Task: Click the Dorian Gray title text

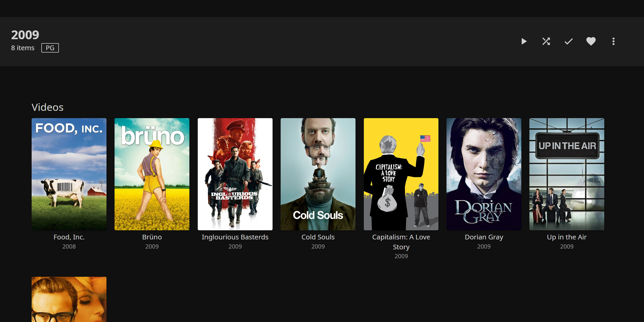Action: click(x=484, y=237)
